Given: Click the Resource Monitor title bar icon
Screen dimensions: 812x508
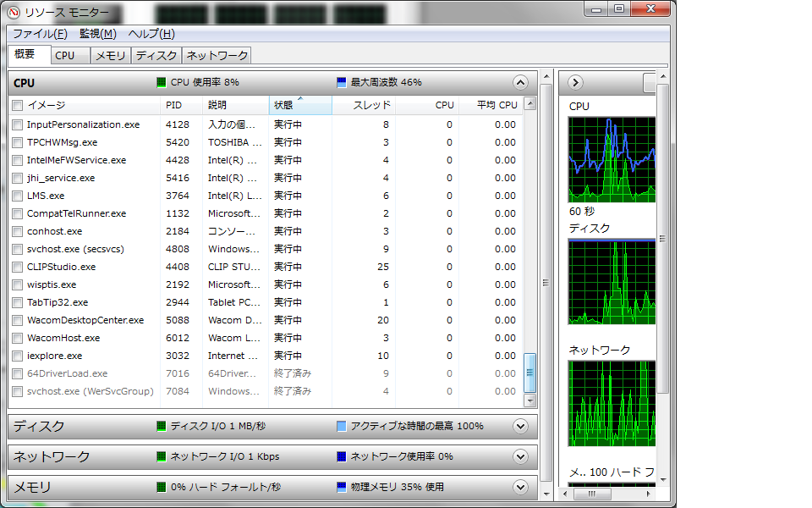Looking at the screenshot, I should click(x=14, y=11).
